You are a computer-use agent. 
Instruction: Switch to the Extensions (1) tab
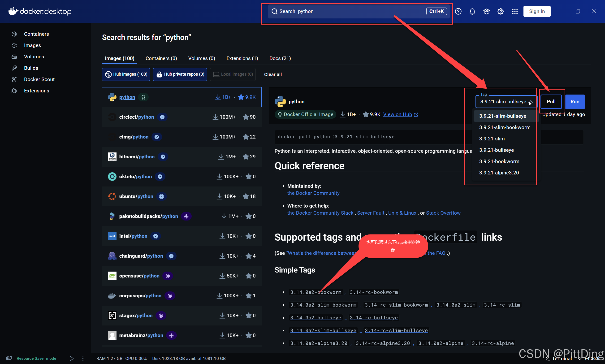[242, 58]
